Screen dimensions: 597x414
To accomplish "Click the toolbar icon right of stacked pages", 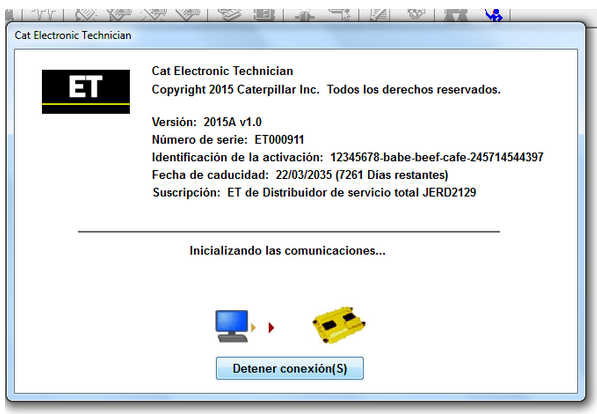I will click(264, 15).
